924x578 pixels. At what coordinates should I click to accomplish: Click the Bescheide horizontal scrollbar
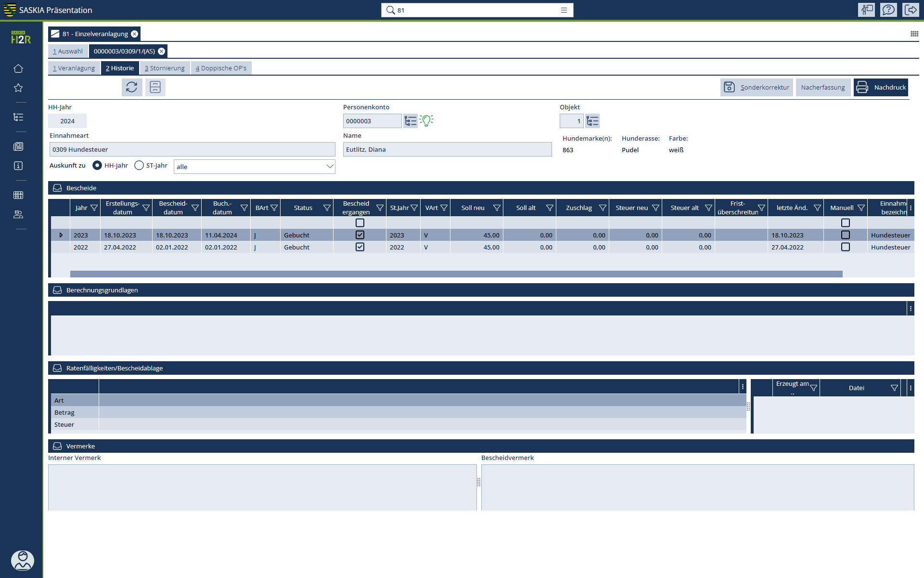pyautogui.click(x=456, y=274)
